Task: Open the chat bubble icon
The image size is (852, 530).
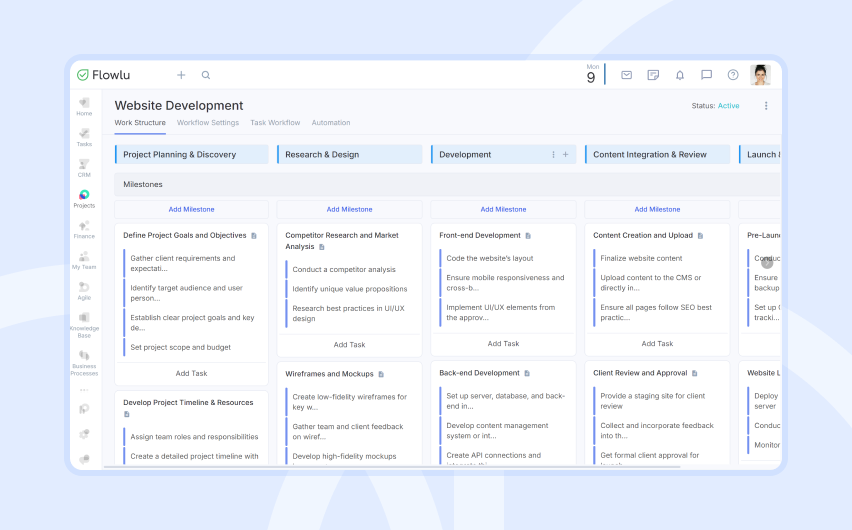Action: (x=706, y=75)
